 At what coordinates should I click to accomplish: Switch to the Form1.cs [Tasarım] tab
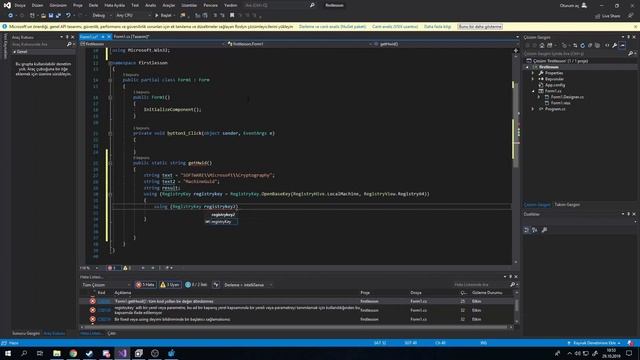point(131,37)
